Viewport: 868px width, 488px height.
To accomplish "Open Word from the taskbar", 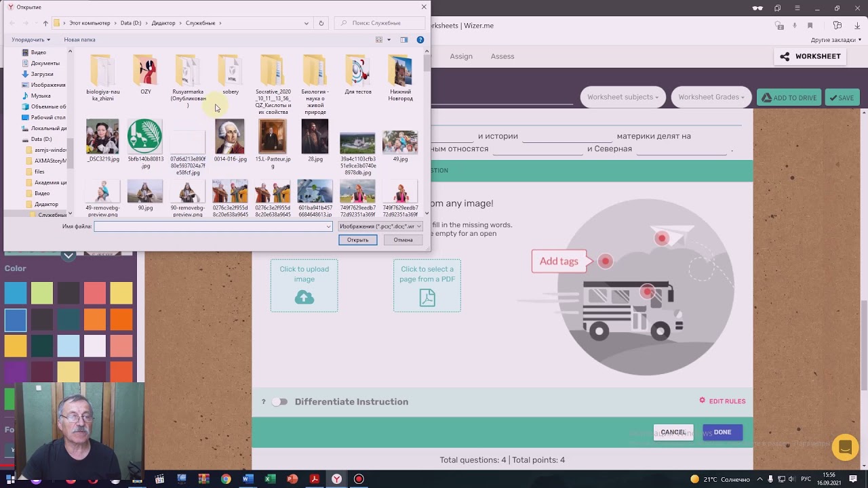I will pos(248,479).
